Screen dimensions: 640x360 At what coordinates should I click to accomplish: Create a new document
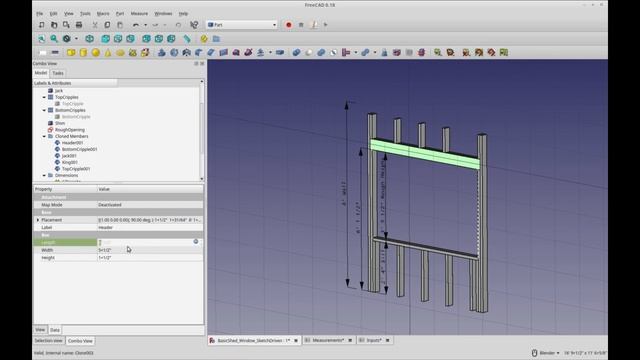(42, 25)
